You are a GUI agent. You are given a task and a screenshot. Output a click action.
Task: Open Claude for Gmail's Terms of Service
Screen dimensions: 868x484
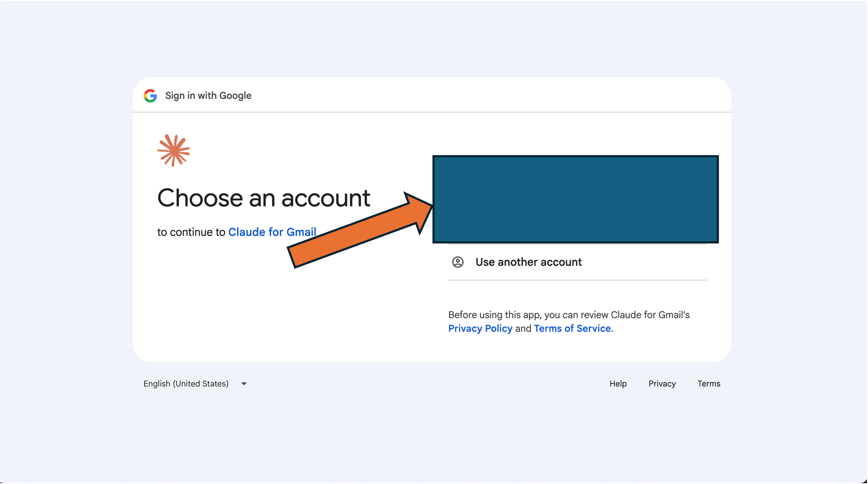pos(572,328)
